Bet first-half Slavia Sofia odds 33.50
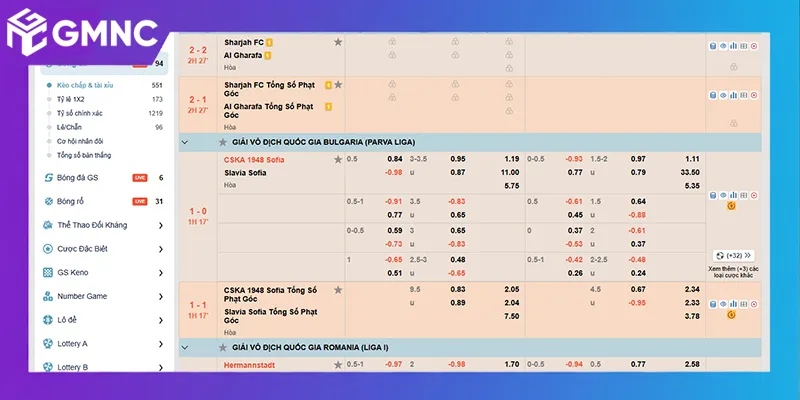Viewport: 800px width, 400px height. pos(690,172)
